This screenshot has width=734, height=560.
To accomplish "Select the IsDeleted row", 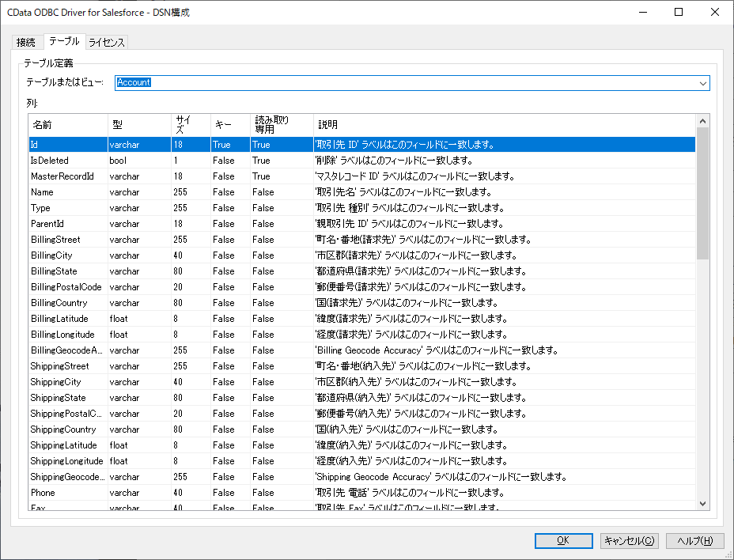I will (x=361, y=160).
